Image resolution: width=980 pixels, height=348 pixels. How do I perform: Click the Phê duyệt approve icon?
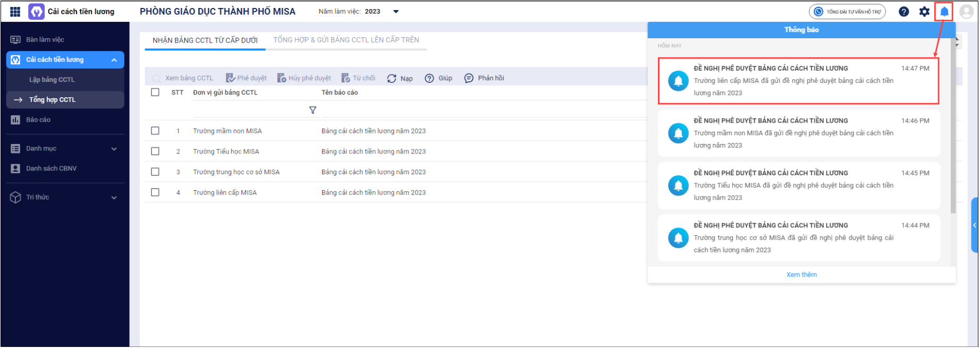(230, 78)
